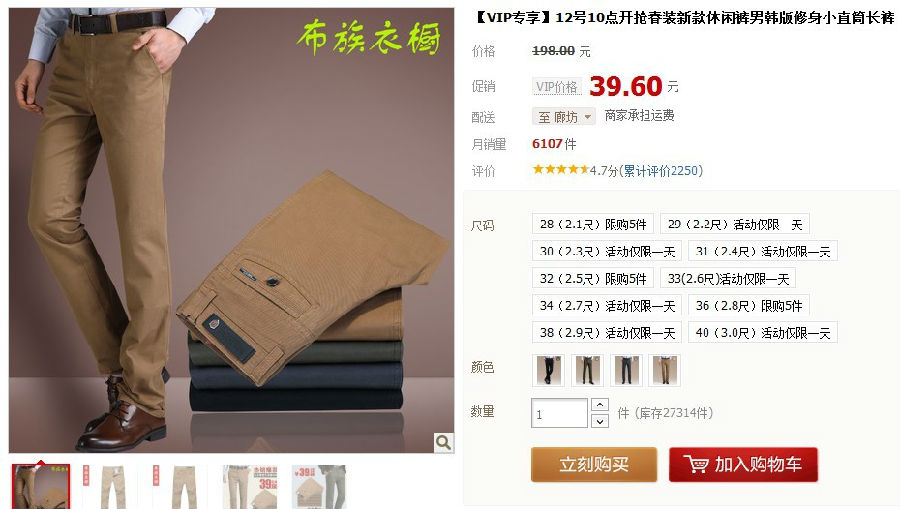Select size 34 (2.7尺) option
Screen dimensions: 900x509
[x=607, y=305]
